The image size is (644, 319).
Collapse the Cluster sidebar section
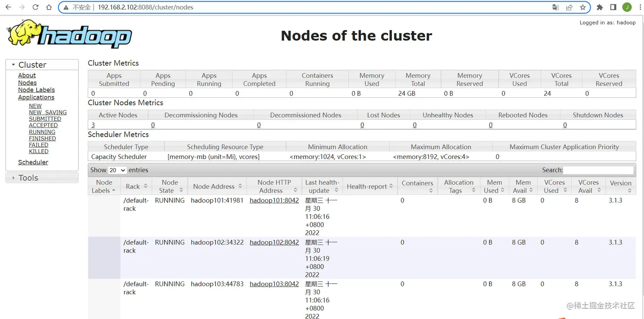click(42, 65)
